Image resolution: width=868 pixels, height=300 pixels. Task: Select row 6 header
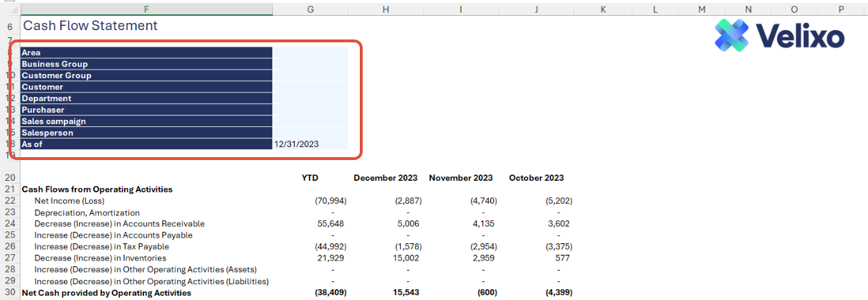point(9,25)
